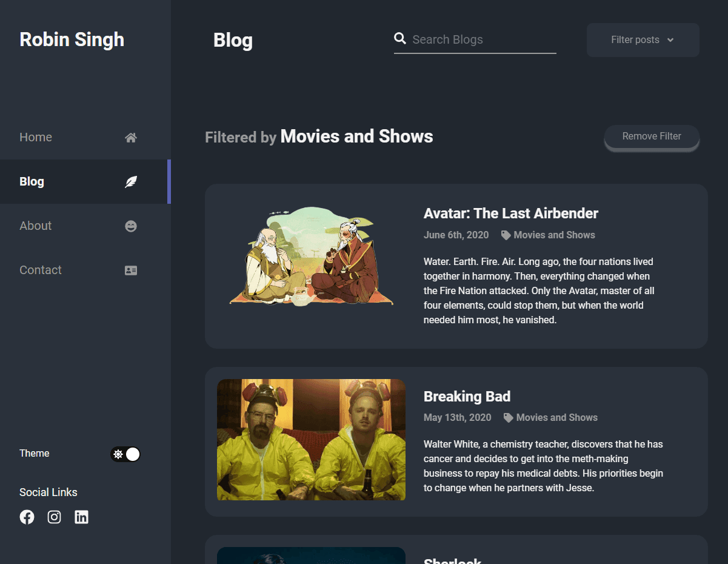728x564 pixels.
Task: Click the smiley icon beside About
Action: (x=130, y=226)
